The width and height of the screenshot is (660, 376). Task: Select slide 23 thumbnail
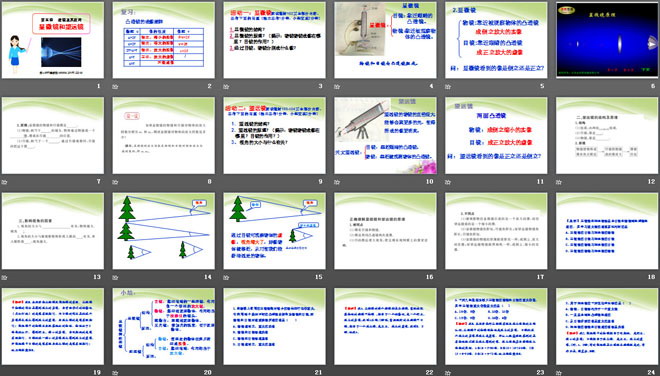[496, 326]
